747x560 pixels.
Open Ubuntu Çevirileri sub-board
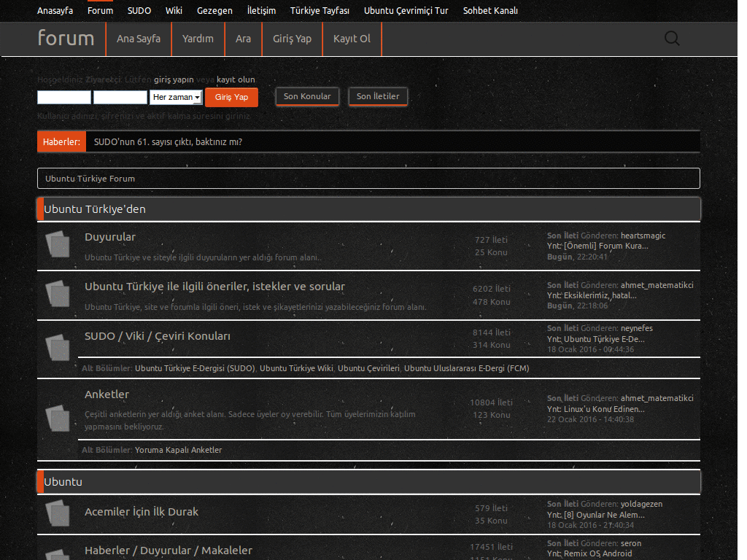368,368
